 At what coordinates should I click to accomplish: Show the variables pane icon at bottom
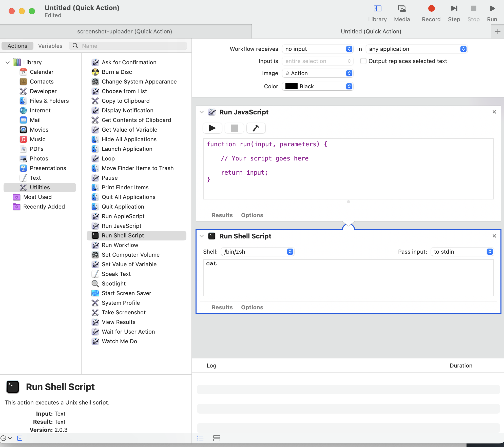click(x=217, y=438)
